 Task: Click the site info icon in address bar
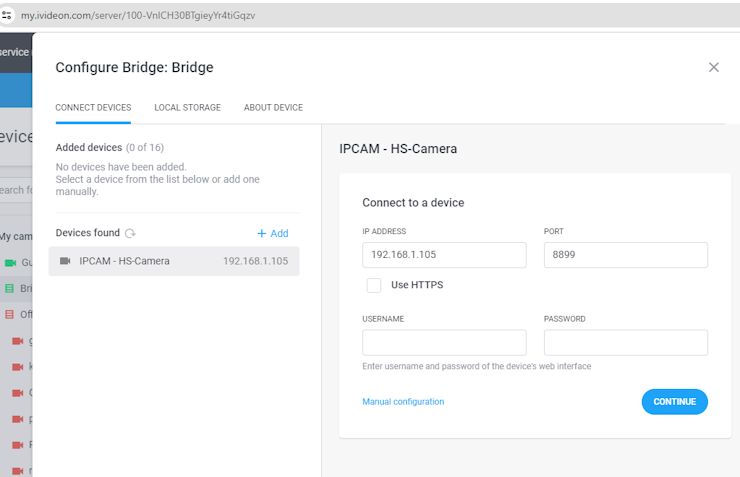click(7, 15)
